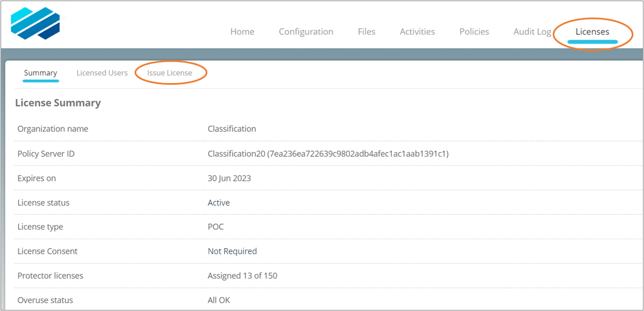Click the Active license status value

pos(219,203)
